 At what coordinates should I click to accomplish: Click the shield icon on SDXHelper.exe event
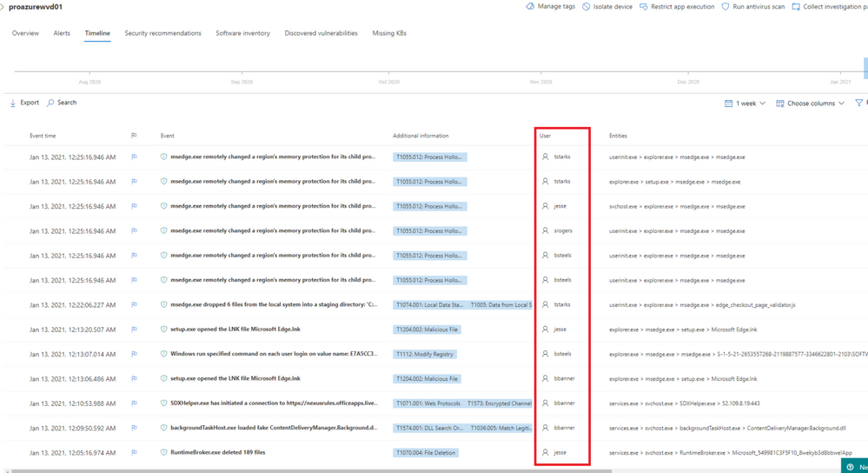pos(163,403)
